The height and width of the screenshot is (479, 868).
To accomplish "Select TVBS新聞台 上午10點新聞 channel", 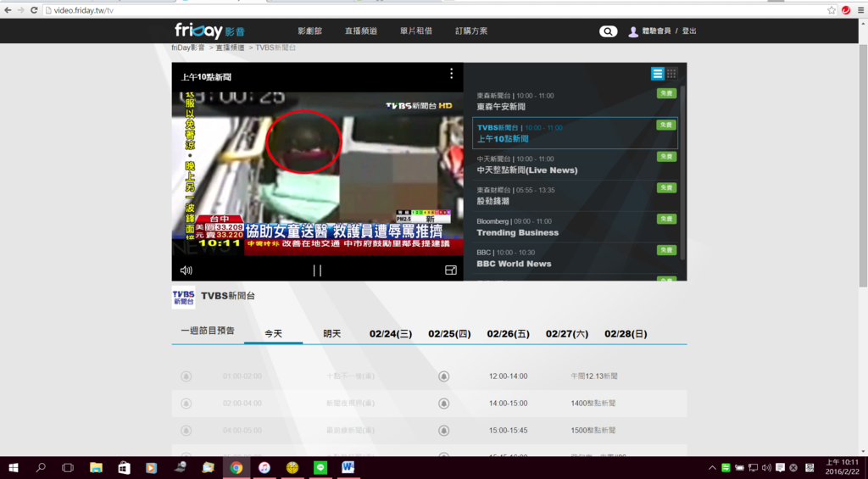I will coord(575,133).
